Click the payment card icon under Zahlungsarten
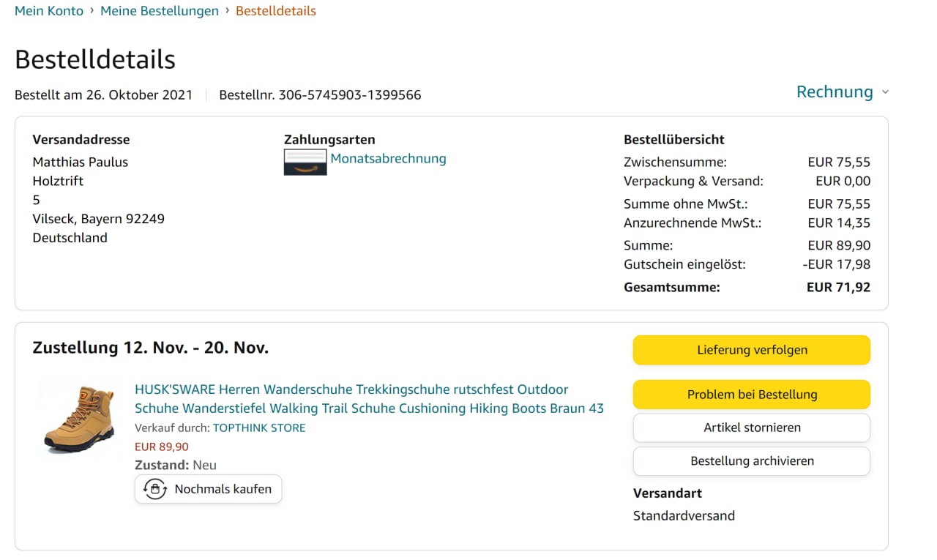The height and width of the screenshot is (560, 937). [305, 162]
